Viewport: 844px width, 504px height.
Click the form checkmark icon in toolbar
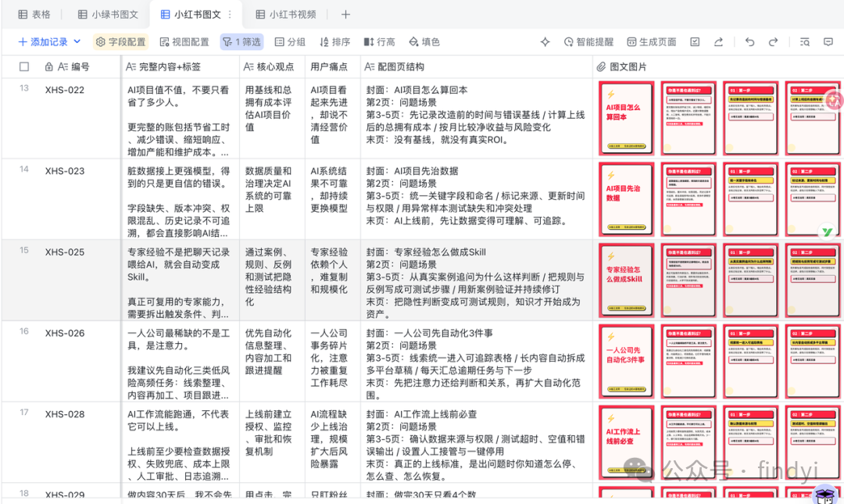click(x=695, y=42)
